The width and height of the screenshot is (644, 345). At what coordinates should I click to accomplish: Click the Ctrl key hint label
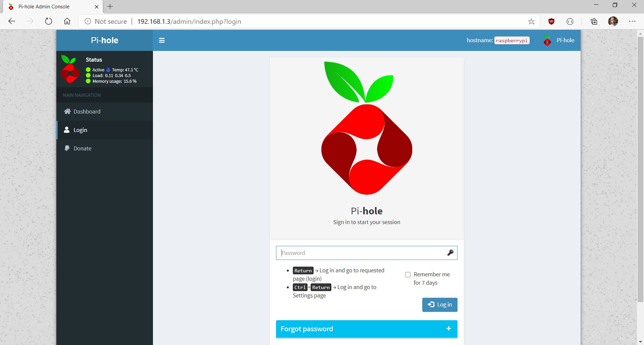(300, 287)
